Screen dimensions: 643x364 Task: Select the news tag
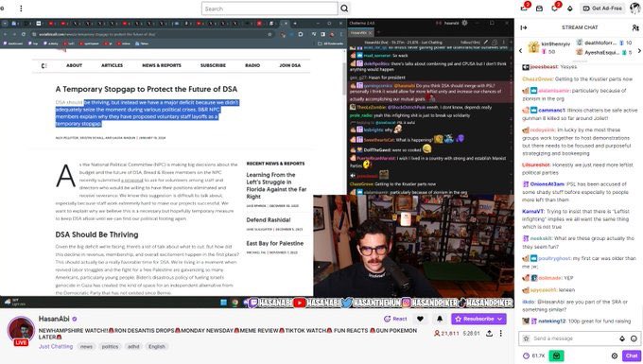point(86,346)
